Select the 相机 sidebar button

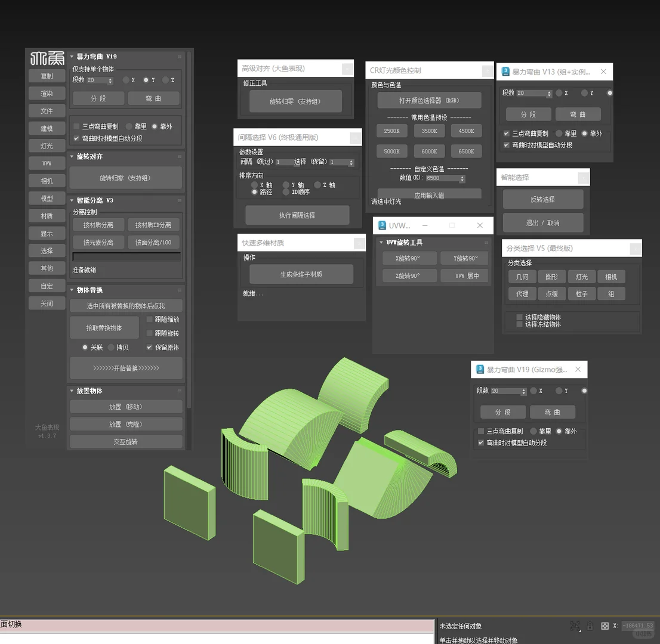point(47,181)
